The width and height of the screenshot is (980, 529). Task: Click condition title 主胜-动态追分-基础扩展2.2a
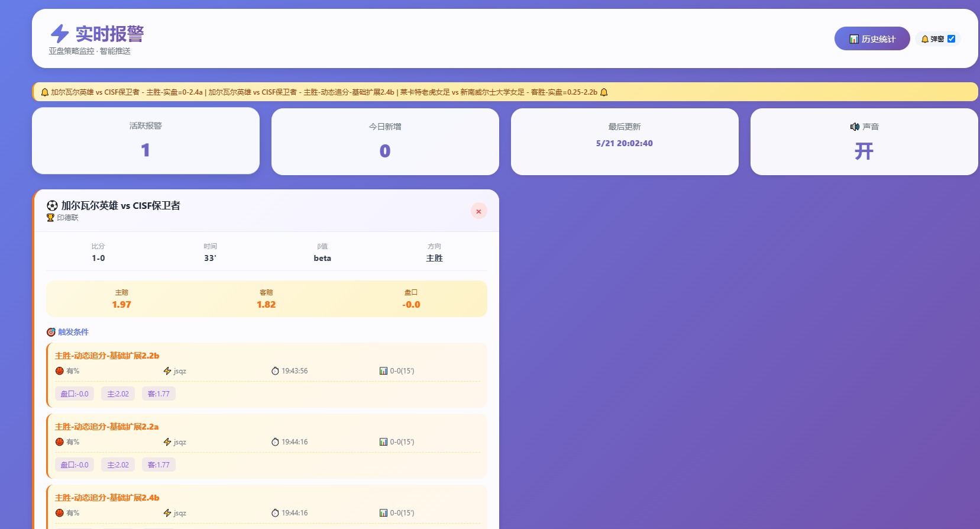[107, 427]
